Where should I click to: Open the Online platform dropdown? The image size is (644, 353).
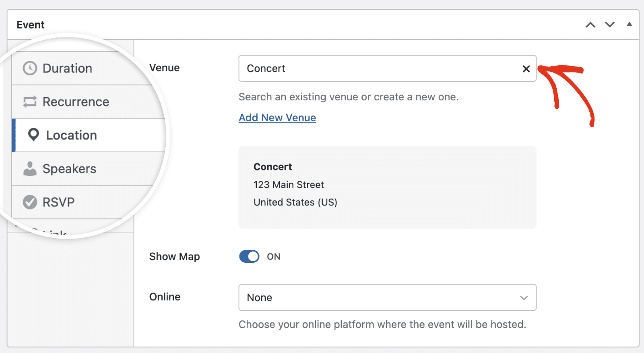[x=387, y=297]
